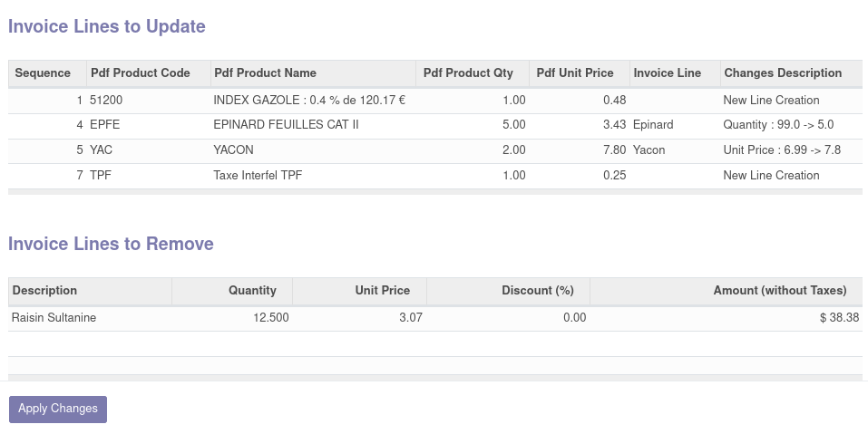868x434 pixels.
Task: Click the Epinard invoice line cell
Action: tap(653, 125)
